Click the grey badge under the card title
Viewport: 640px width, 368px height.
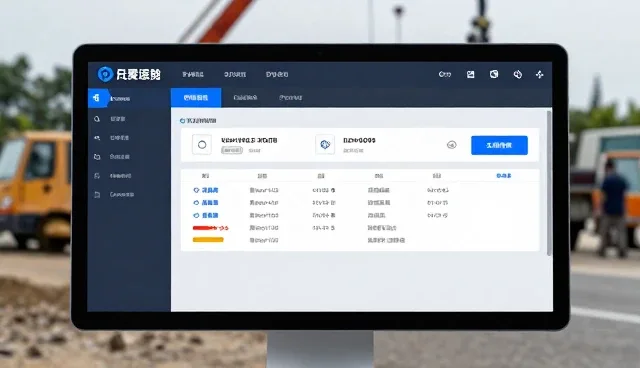[x=232, y=151]
